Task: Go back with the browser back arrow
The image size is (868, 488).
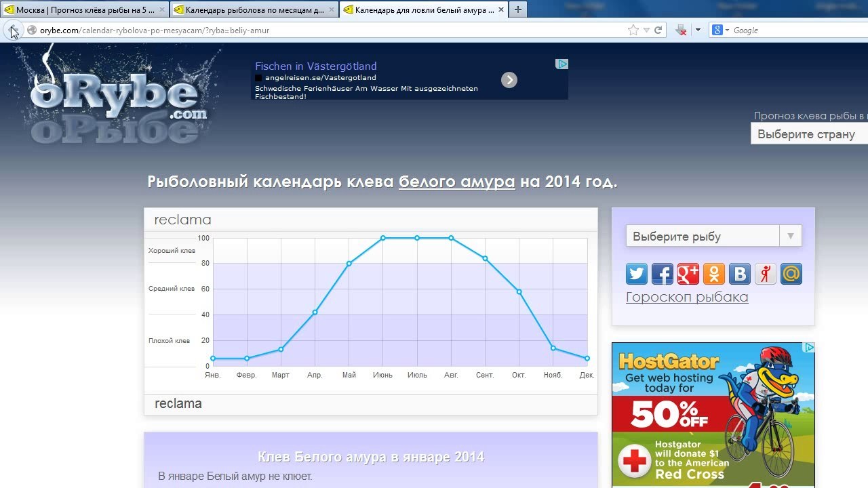Action: [x=13, y=30]
